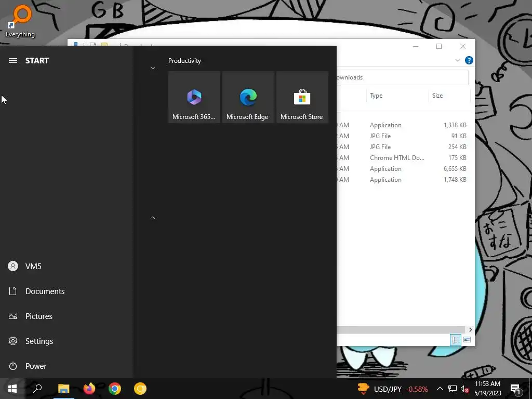Image resolution: width=532 pixels, height=399 pixels.
Task: Open Pictures from Start menu
Action: pyautogui.click(x=66, y=316)
